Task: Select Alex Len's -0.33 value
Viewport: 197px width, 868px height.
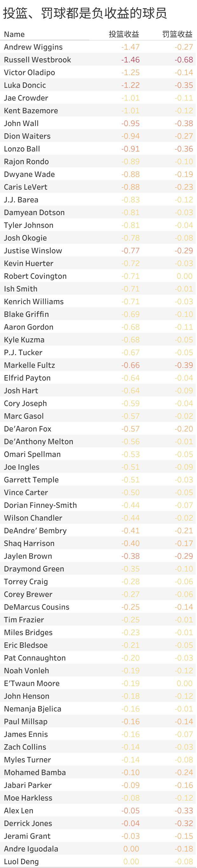Action: [184, 811]
